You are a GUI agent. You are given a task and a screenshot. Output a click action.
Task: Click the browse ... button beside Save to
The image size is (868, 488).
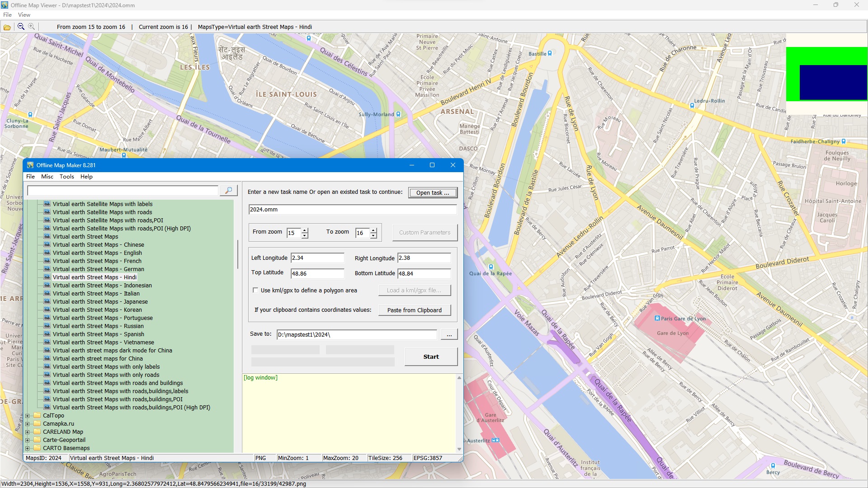click(x=449, y=334)
